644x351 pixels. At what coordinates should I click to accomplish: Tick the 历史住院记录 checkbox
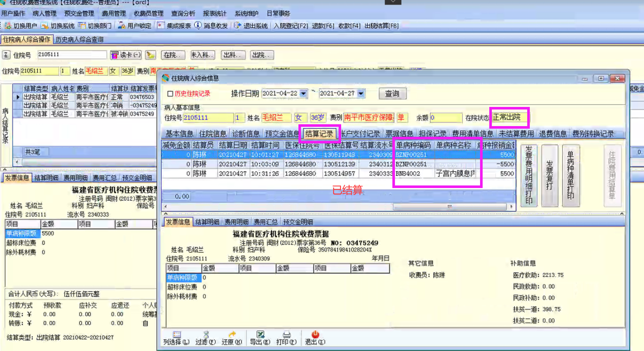(170, 94)
